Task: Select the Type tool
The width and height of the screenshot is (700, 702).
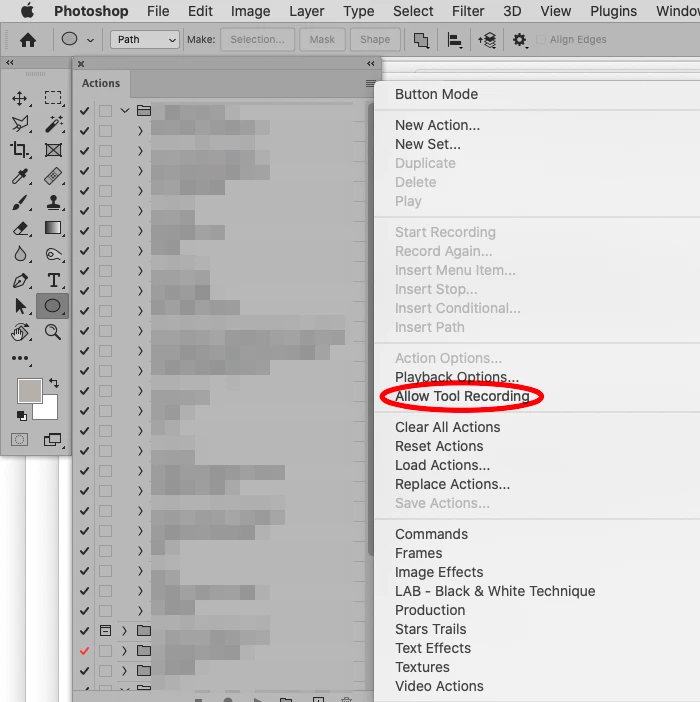Action: 54,281
